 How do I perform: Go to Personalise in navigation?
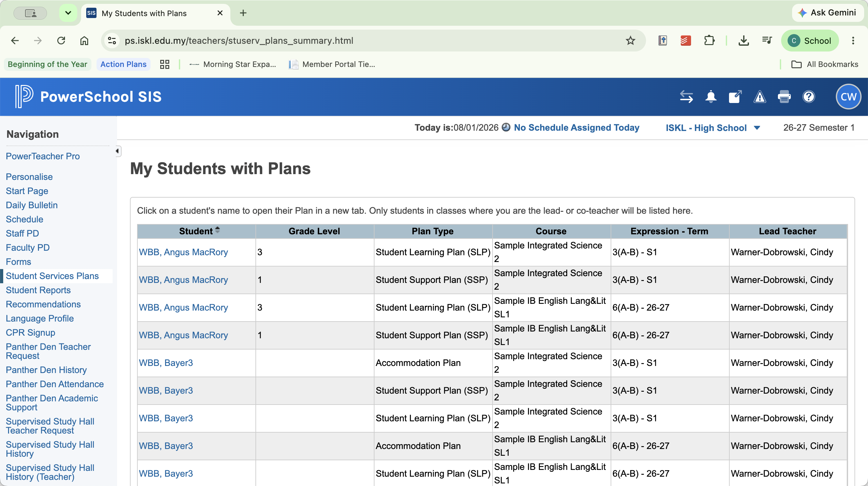coord(29,177)
